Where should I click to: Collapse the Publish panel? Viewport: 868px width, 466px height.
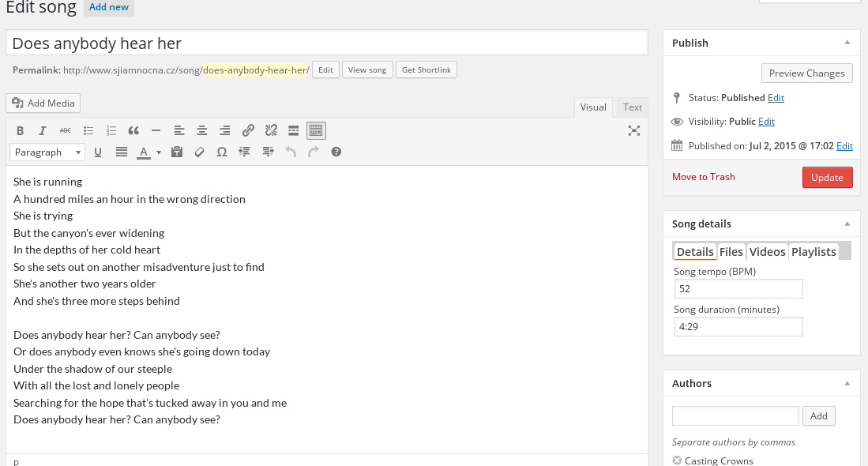click(847, 43)
